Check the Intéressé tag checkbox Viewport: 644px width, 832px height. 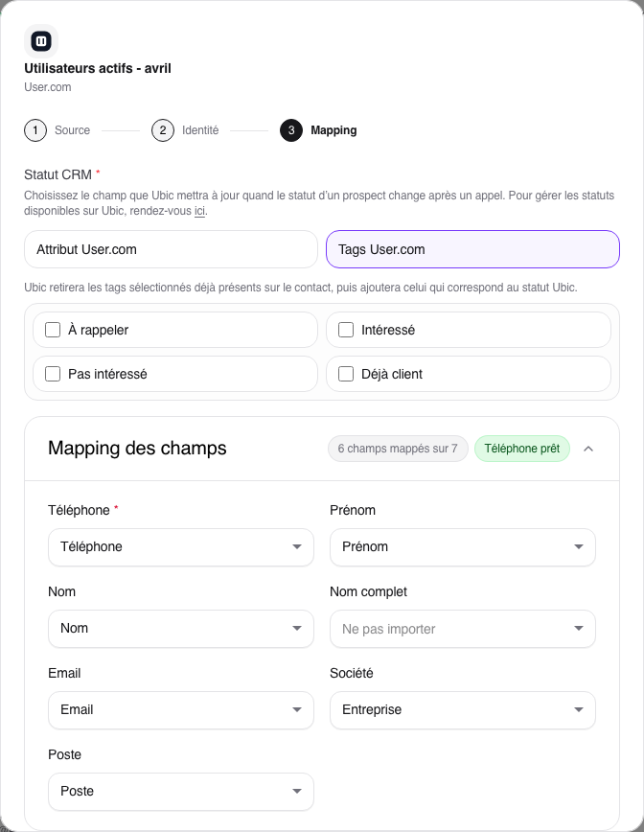point(346,330)
